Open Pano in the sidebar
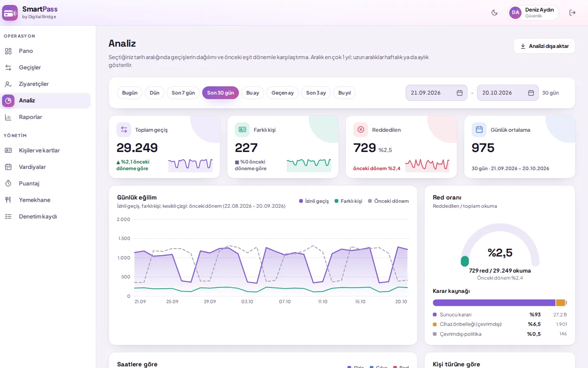This screenshot has width=588, height=368. point(45,51)
